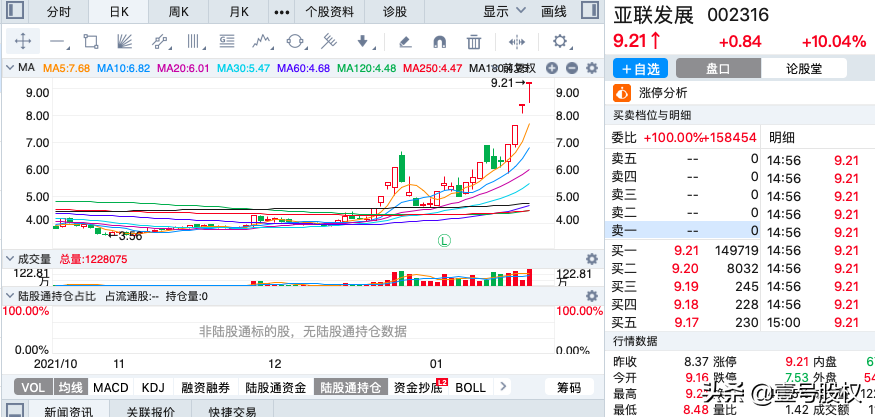
Task: Open 诊股 tab
Action: point(395,11)
